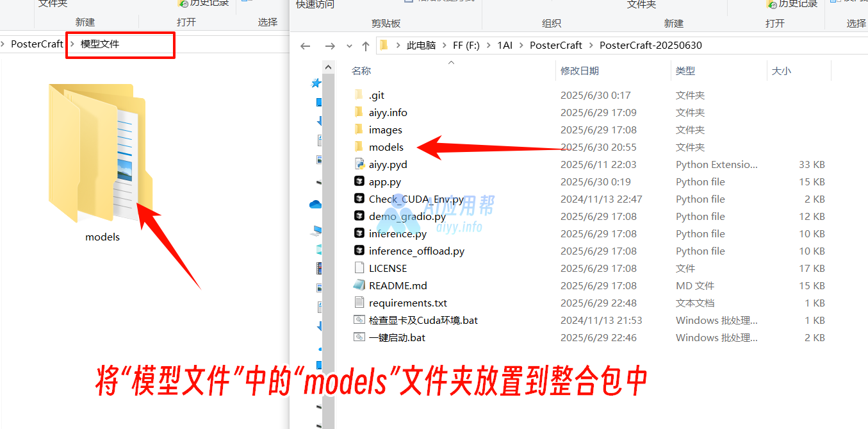Click the .git folder icon
Screen dimensions: 868x429
[x=359, y=95]
